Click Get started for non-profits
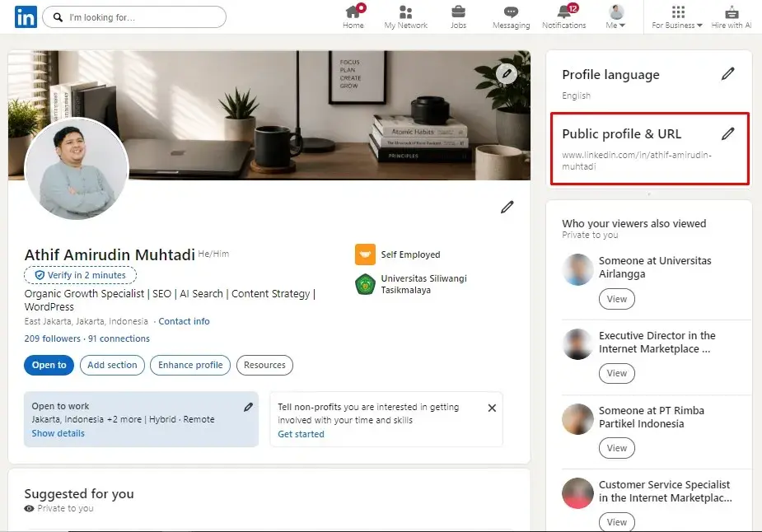This screenshot has height=532, width=762. pyautogui.click(x=301, y=434)
